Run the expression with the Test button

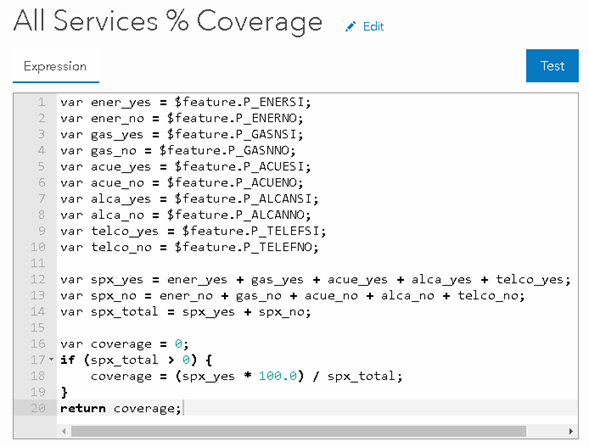click(x=552, y=66)
